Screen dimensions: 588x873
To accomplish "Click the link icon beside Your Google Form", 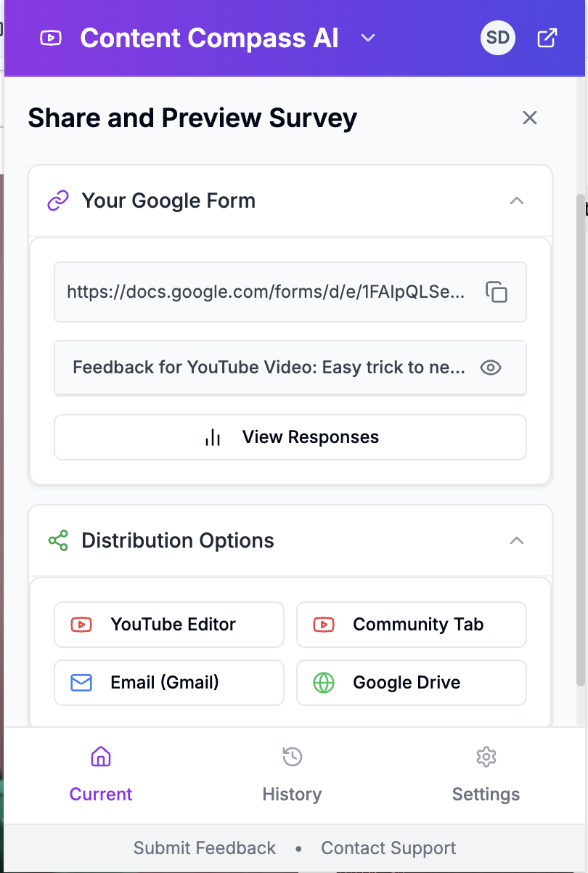I will tap(58, 200).
